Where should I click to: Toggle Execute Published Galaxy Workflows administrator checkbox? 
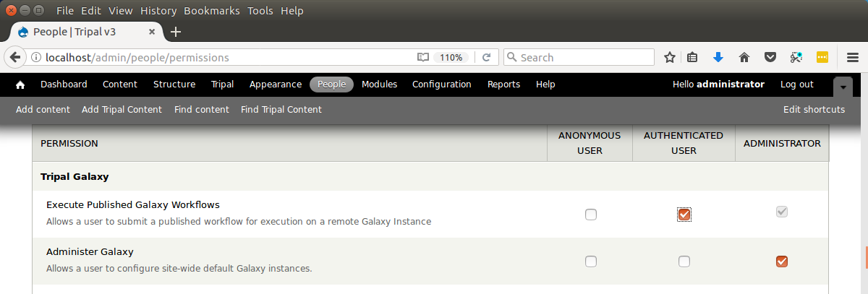(781, 212)
